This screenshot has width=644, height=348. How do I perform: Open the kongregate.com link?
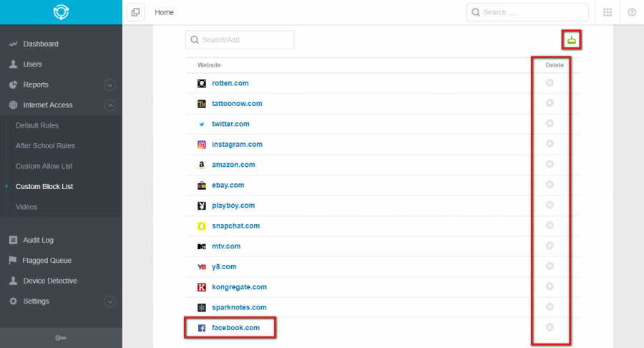tap(240, 287)
